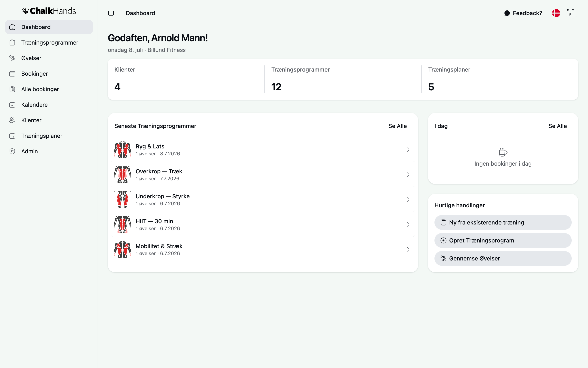This screenshot has height=368, width=588.
Task: Click the Alle bookinger list icon
Action: pos(12,89)
